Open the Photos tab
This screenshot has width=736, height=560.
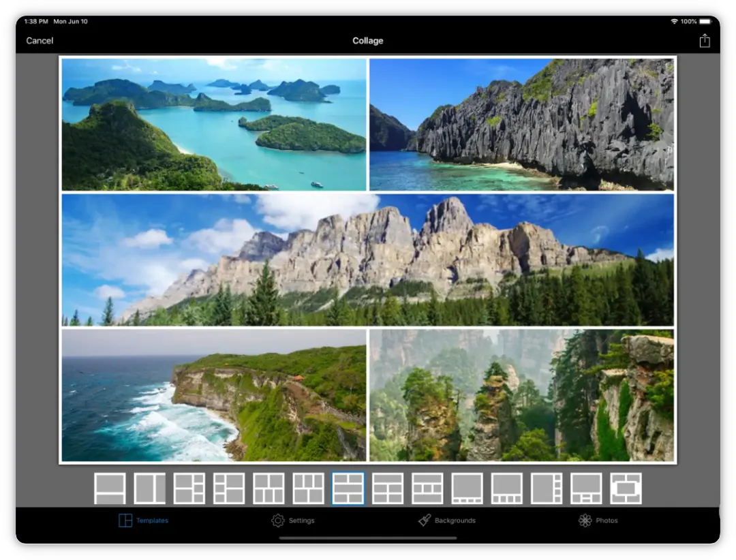598,520
